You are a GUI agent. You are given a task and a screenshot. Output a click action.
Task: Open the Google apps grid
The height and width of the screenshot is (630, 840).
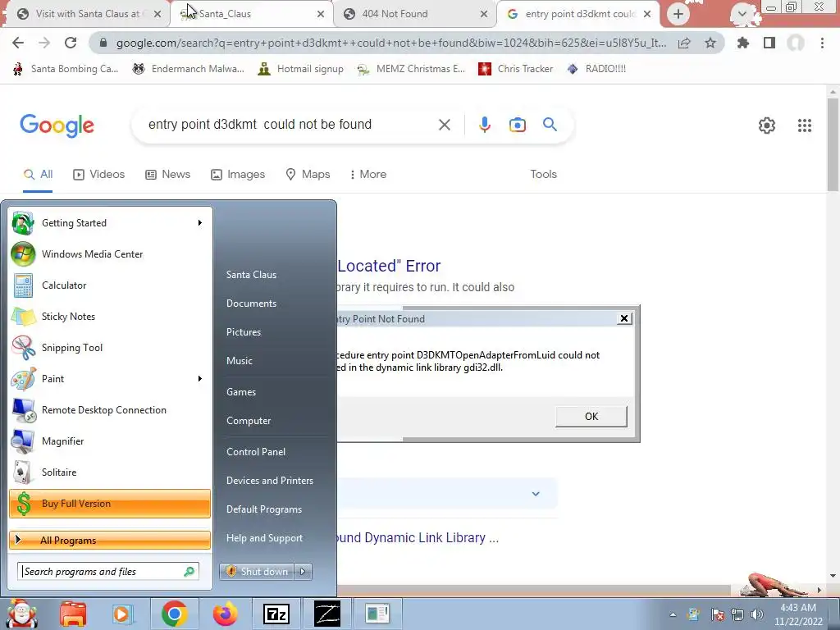click(x=804, y=126)
